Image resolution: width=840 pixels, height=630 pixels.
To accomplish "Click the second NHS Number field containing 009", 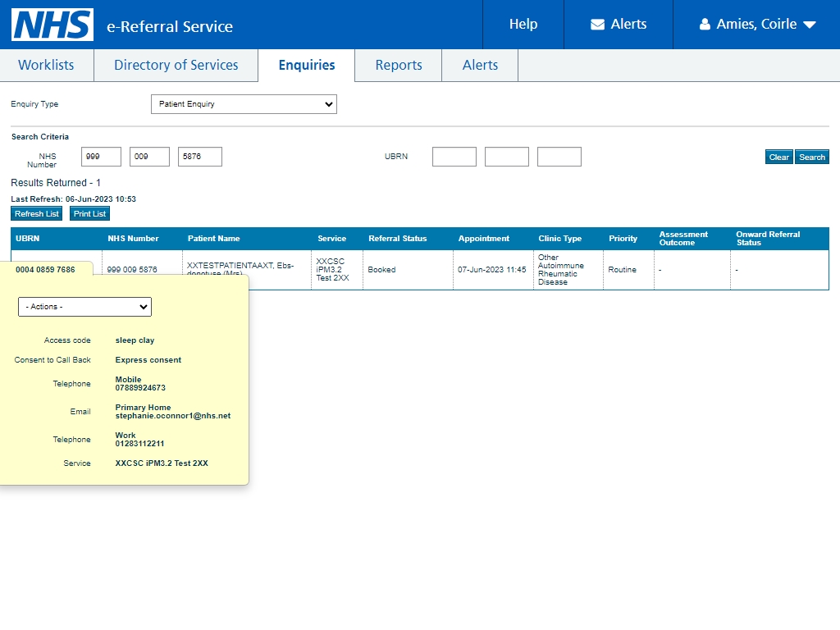I will pyautogui.click(x=149, y=157).
